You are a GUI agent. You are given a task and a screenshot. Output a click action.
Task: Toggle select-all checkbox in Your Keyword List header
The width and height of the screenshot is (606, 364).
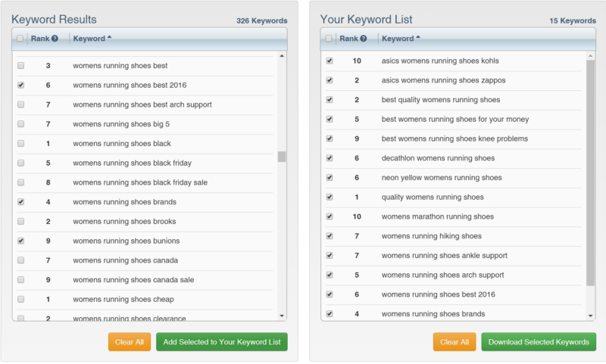[x=329, y=39]
